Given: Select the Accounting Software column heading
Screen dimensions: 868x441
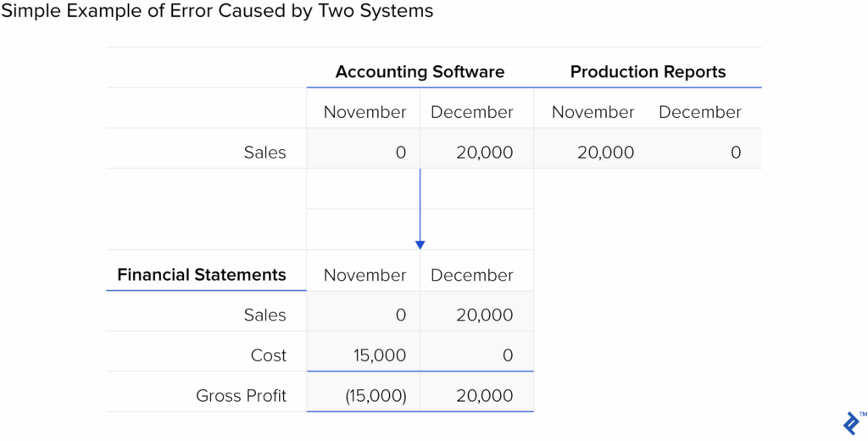Looking at the screenshot, I should (420, 72).
